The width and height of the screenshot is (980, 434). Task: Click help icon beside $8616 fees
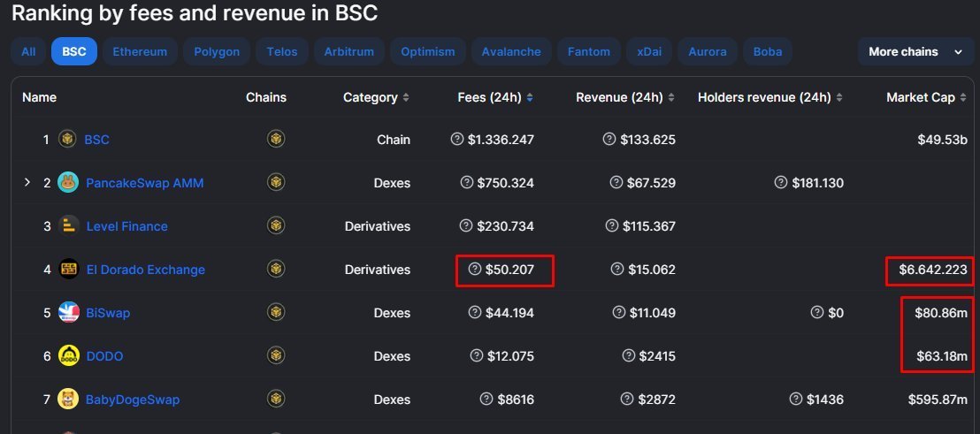[x=486, y=399]
